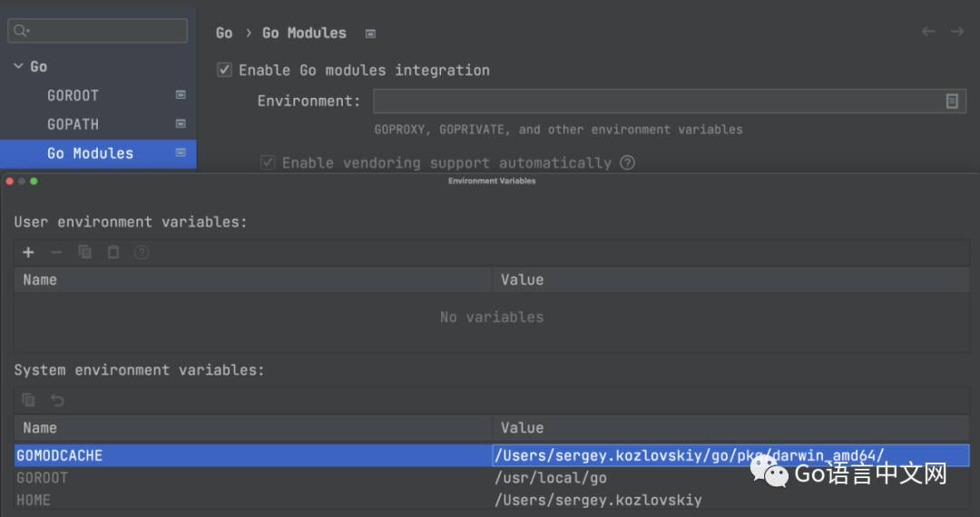Click the revert arrow in system variables
The width and height of the screenshot is (980, 517).
[57, 400]
